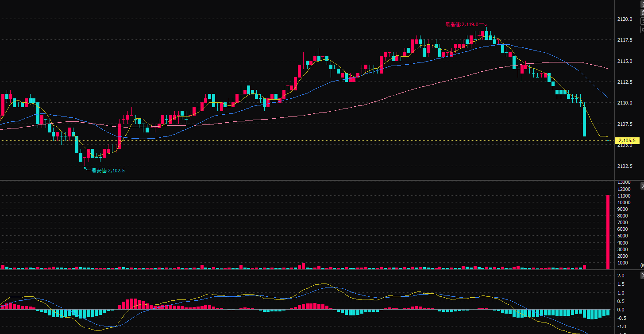Click the yellow 2,105.5 current price tag
This screenshot has height=334, width=644.
[627, 141]
